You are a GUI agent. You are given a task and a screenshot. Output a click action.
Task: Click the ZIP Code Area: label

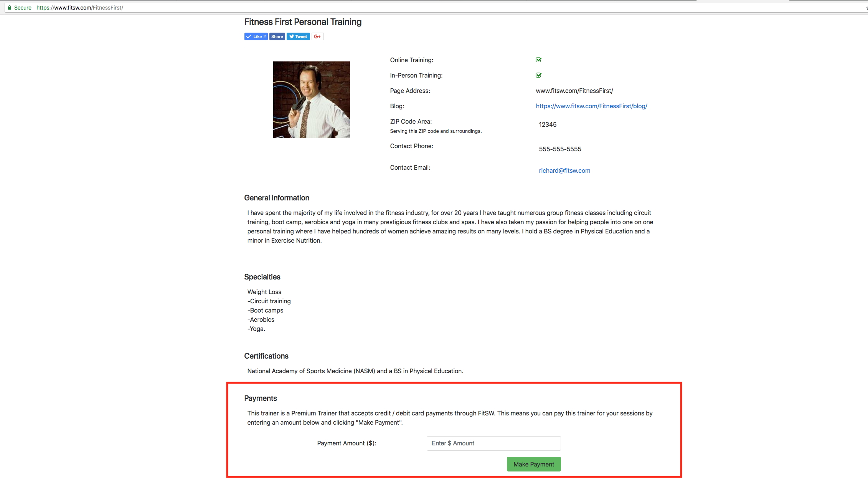point(411,121)
